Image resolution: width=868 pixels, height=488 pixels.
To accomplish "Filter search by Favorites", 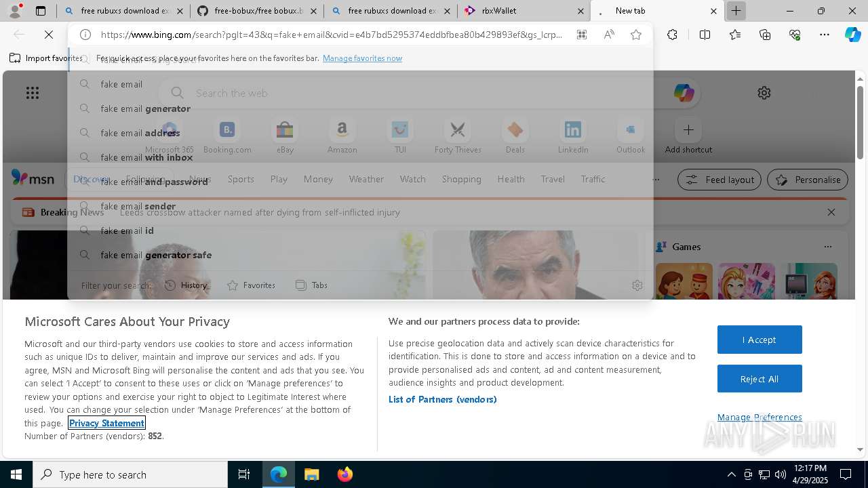I will coord(251,285).
